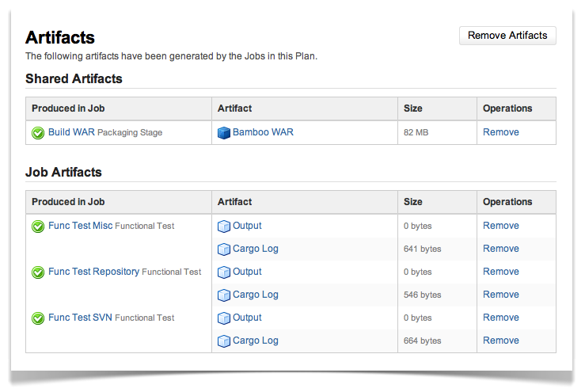Remove the 641 bytes Cargo Log artifact
Viewport: 585px width, 392px height.
pyautogui.click(x=500, y=249)
